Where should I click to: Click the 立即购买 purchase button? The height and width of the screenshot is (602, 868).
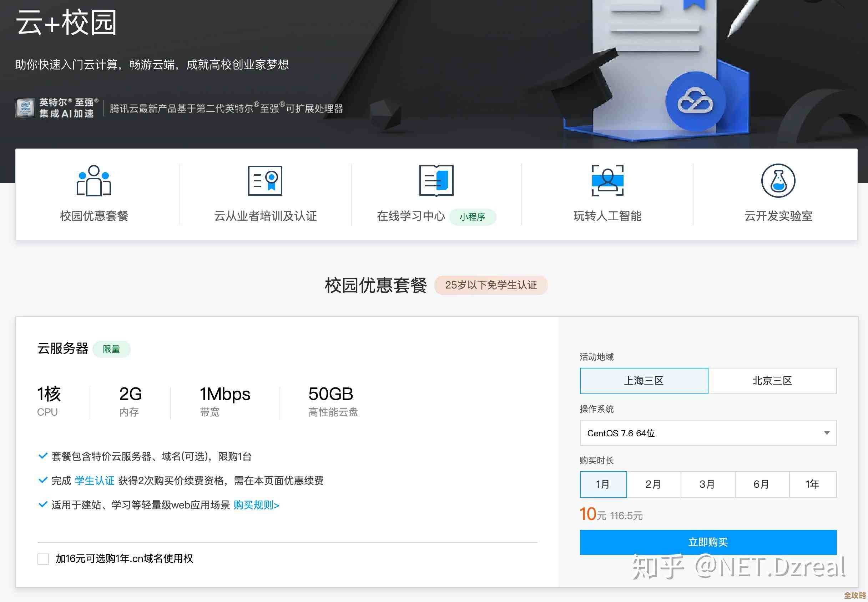tap(708, 542)
